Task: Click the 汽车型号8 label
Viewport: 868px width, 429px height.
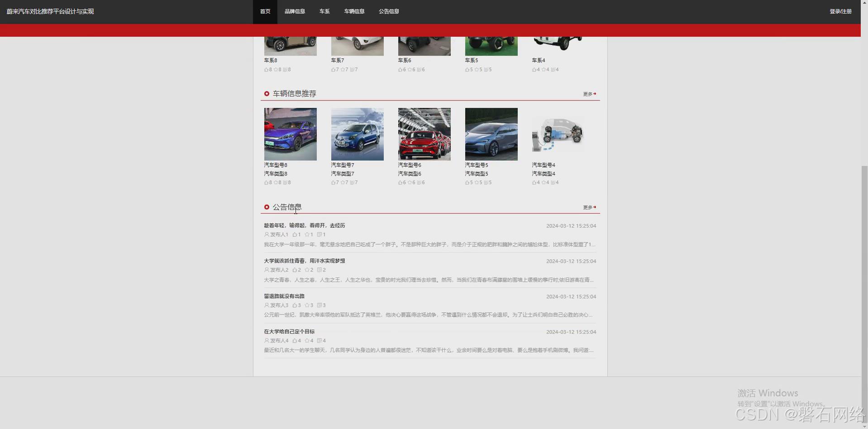Action: [276, 165]
